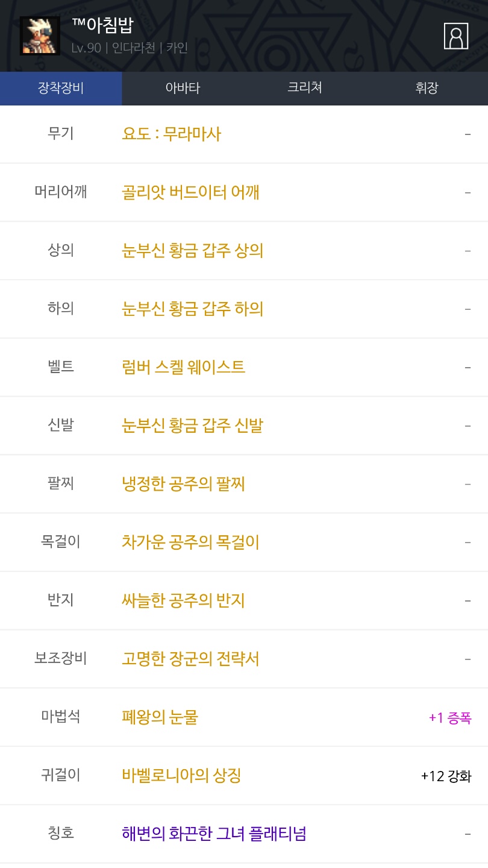Select the 장착장비 tab
This screenshot has height=868, width=488.
pyautogui.click(x=61, y=89)
